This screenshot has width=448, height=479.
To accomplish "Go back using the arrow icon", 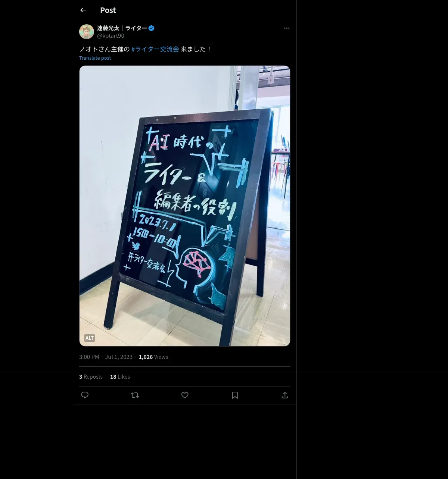I will click(x=83, y=10).
